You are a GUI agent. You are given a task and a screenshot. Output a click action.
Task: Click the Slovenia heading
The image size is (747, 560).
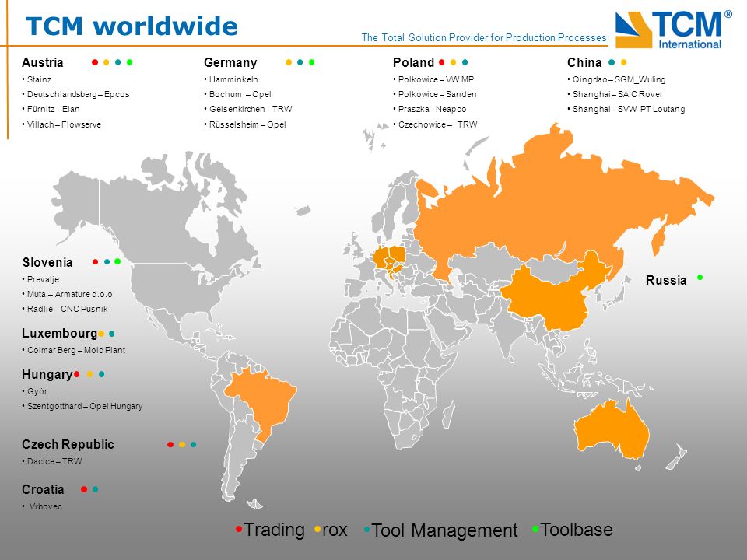click(x=47, y=262)
